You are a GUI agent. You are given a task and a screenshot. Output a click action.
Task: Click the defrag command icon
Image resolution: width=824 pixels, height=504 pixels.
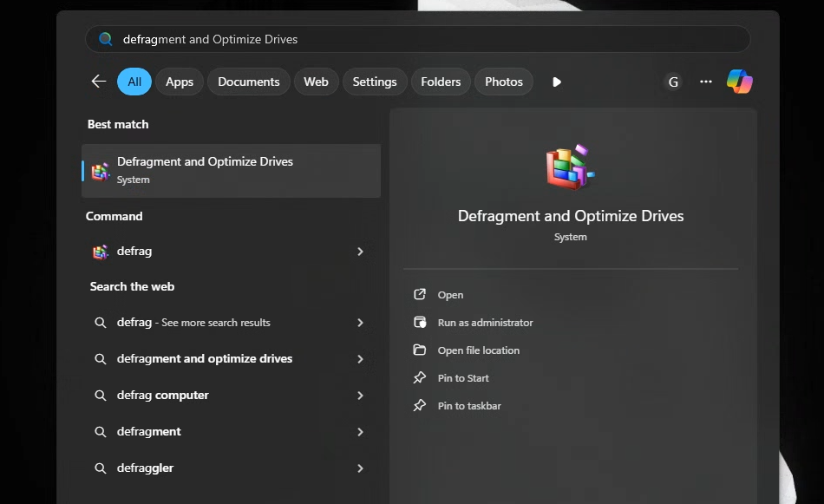pos(101,252)
